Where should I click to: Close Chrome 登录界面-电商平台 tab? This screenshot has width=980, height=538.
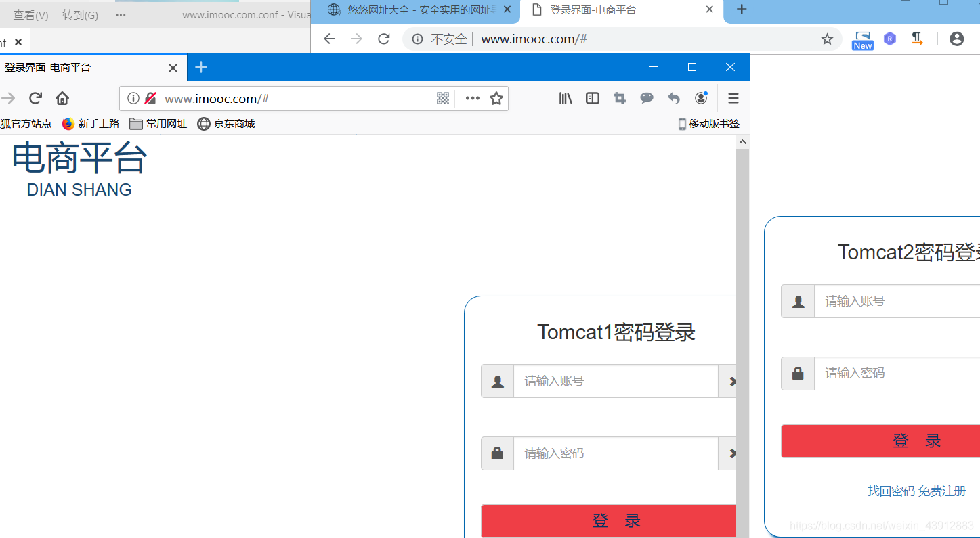coord(710,9)
